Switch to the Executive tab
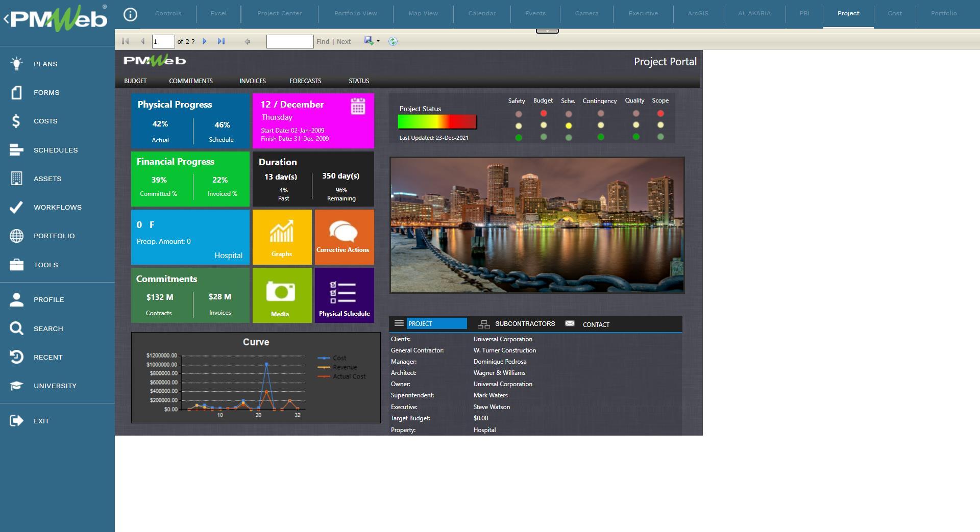Screen dimensions: 980x532 coord(643,13)
